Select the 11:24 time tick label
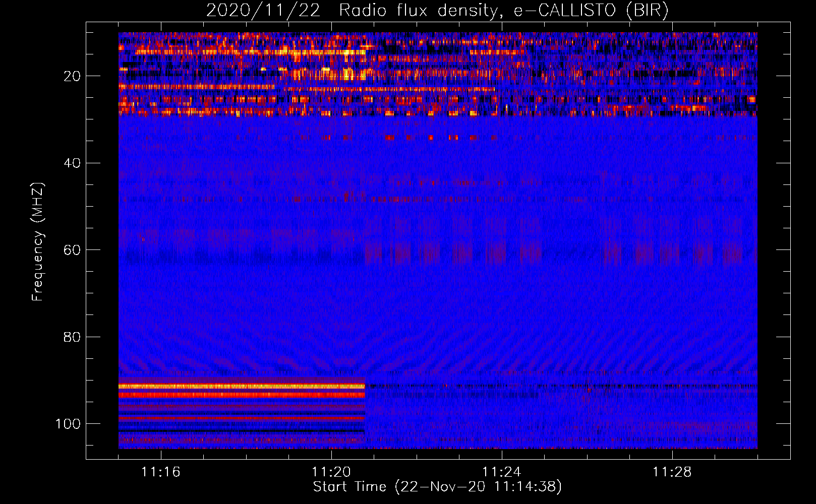816x504 pixels. point(502,472)
